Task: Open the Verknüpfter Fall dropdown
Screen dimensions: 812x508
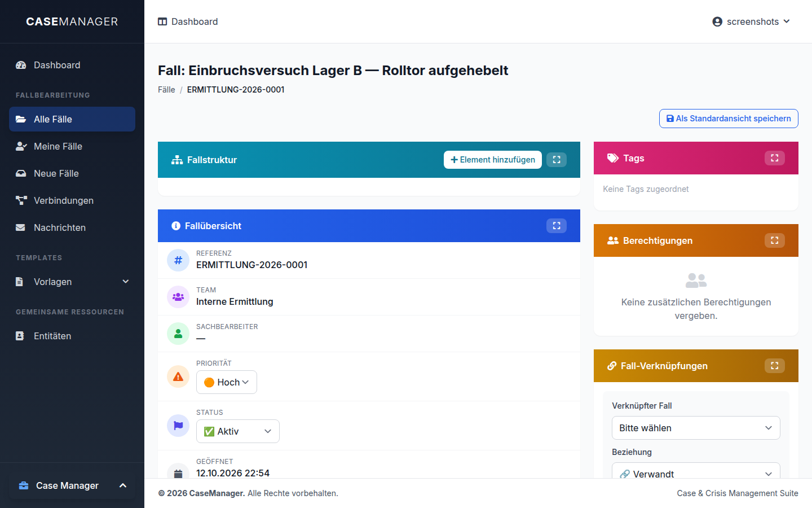Action: pos(696,428)
